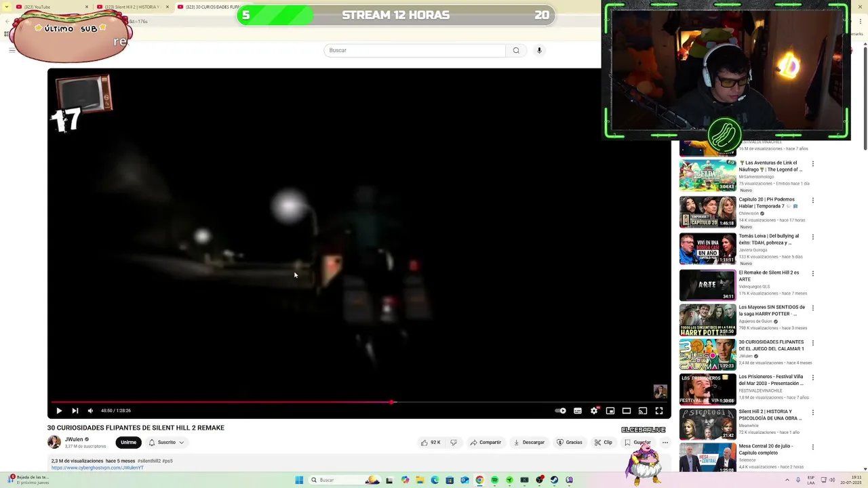868x488 pixels.
Task: Play the paused YouTube video
Action: tap(59, 411)
